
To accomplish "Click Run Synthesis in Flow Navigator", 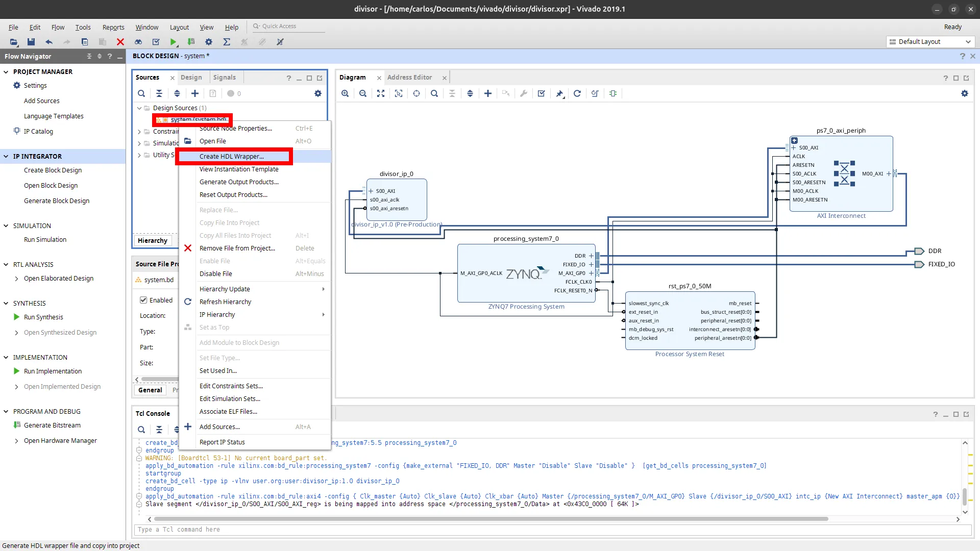I will point(43,317).
